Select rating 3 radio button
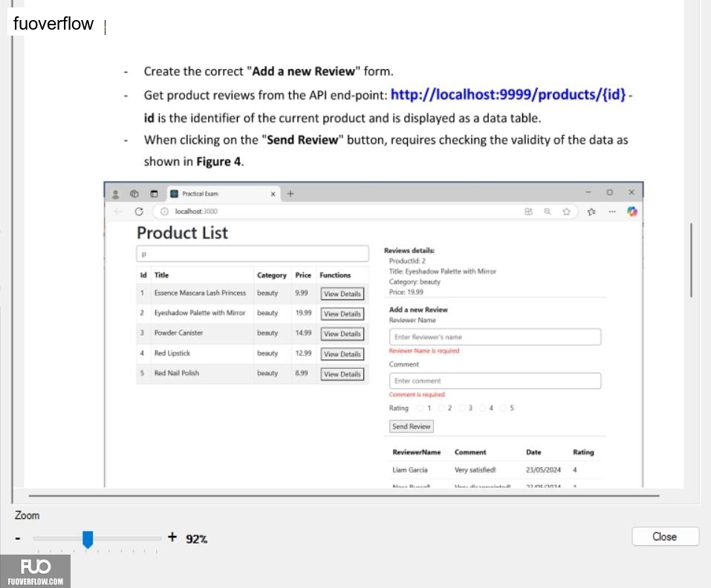 (x=461, y=408)
